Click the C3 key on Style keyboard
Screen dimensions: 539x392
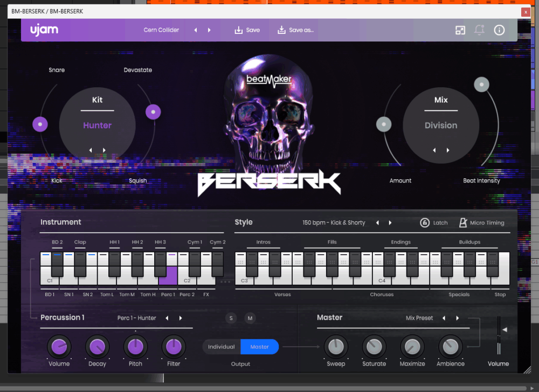pos(244,280)
